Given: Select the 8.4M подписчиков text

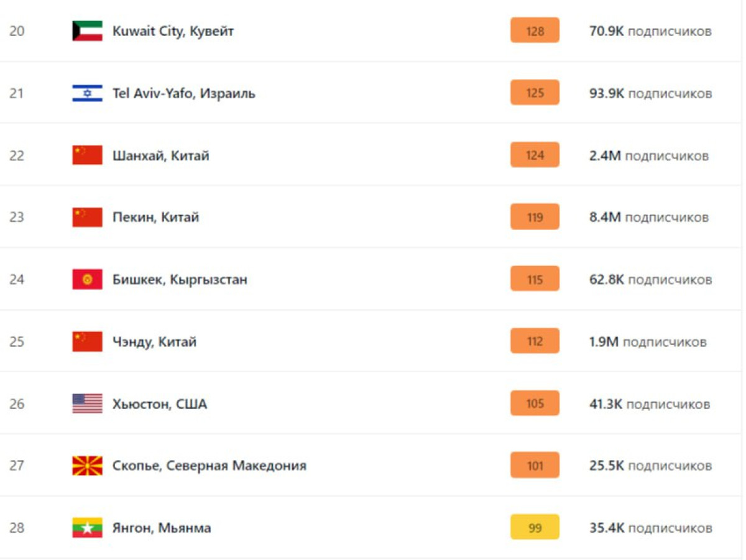Looking at the screenshot, I should [649, 218].
